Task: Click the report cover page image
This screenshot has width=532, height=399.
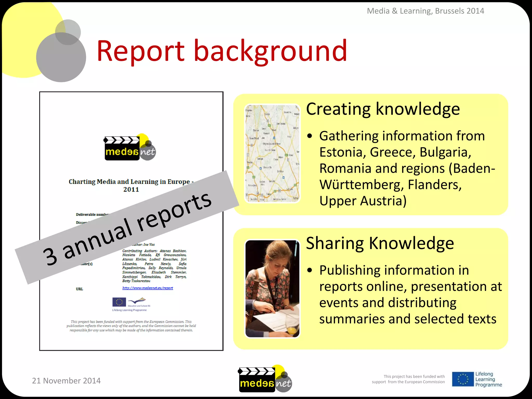Action: tap(131, 221)
